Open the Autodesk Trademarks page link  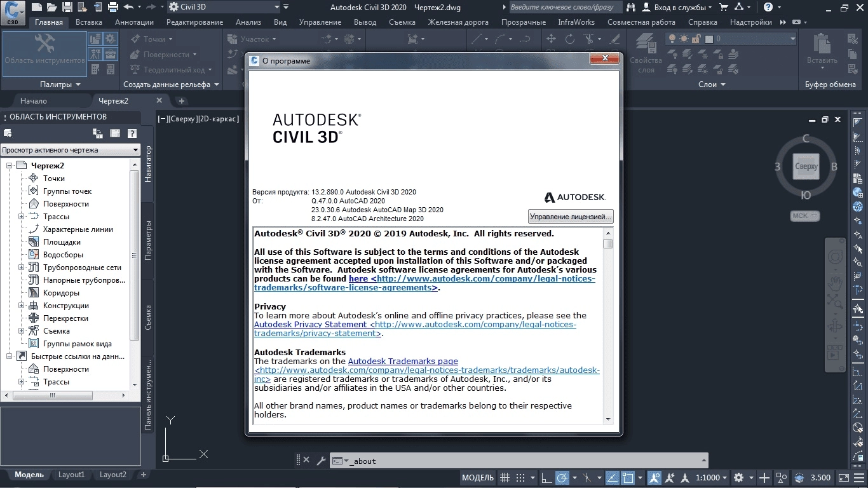pyautogui.click(x=403, y=361)
